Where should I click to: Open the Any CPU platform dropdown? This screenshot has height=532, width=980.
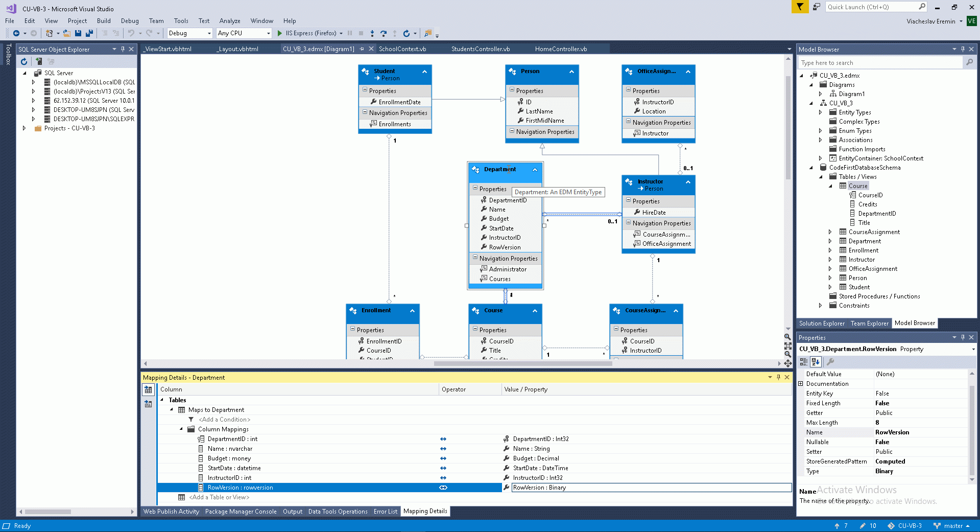coord(268,33)
